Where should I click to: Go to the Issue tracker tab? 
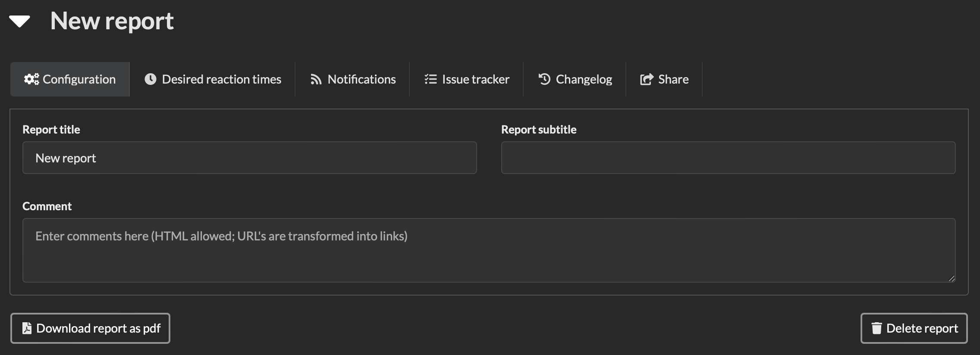(x=466, y=79)
